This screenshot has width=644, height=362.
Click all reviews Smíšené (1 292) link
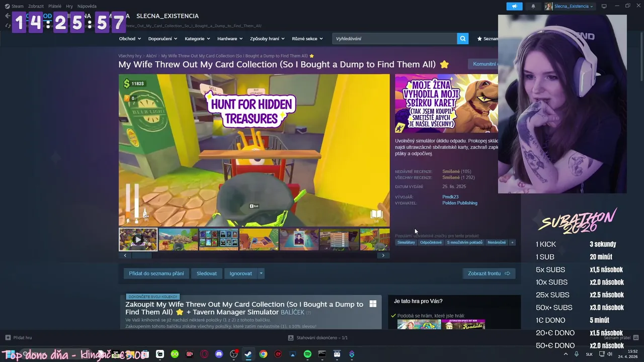pyautogui.click(x=458, y=177)
